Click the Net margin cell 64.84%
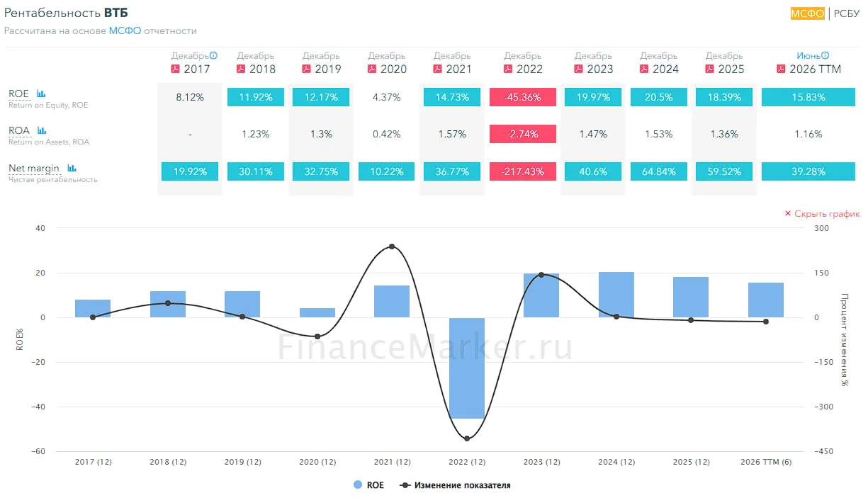This screenshot has width=868, height=498. click(x=659, y=171)
